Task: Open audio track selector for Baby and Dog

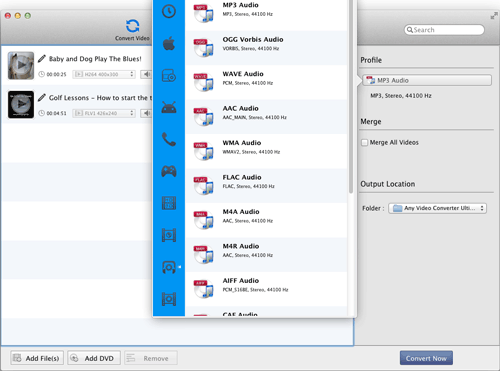Action: coord(146,74)
